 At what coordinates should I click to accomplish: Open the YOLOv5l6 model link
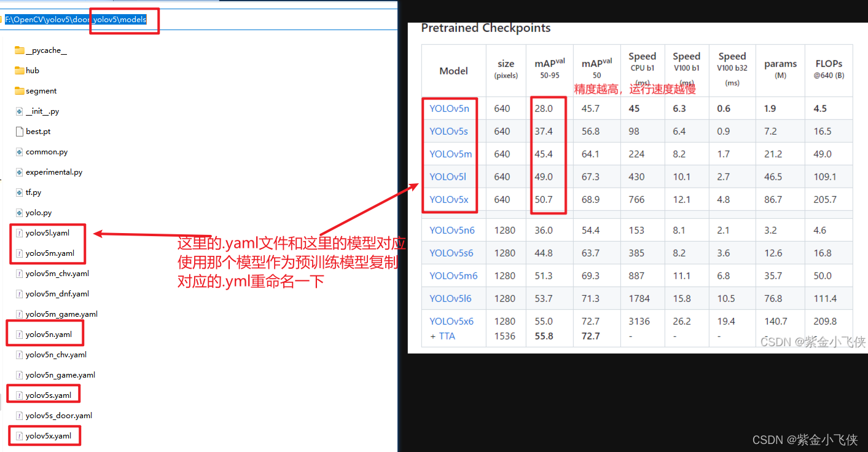point(450,298)
